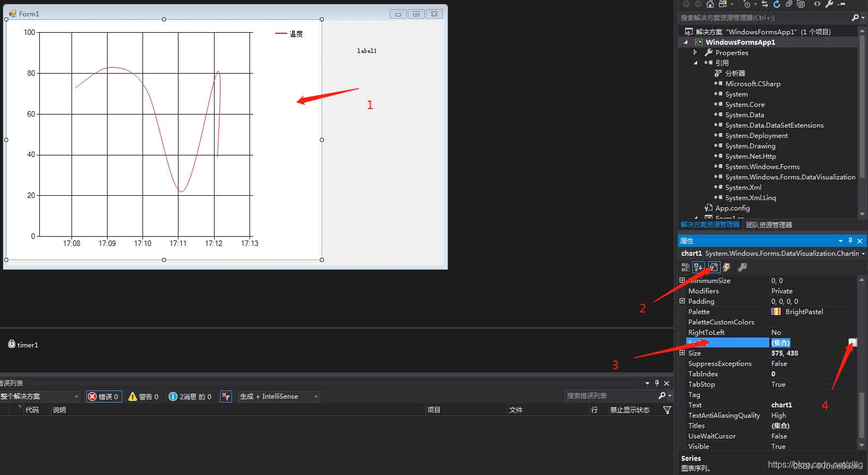Expand the MinimumSize property
The height and width of the screenshot is (475, 868).
[x=682, y=280]
